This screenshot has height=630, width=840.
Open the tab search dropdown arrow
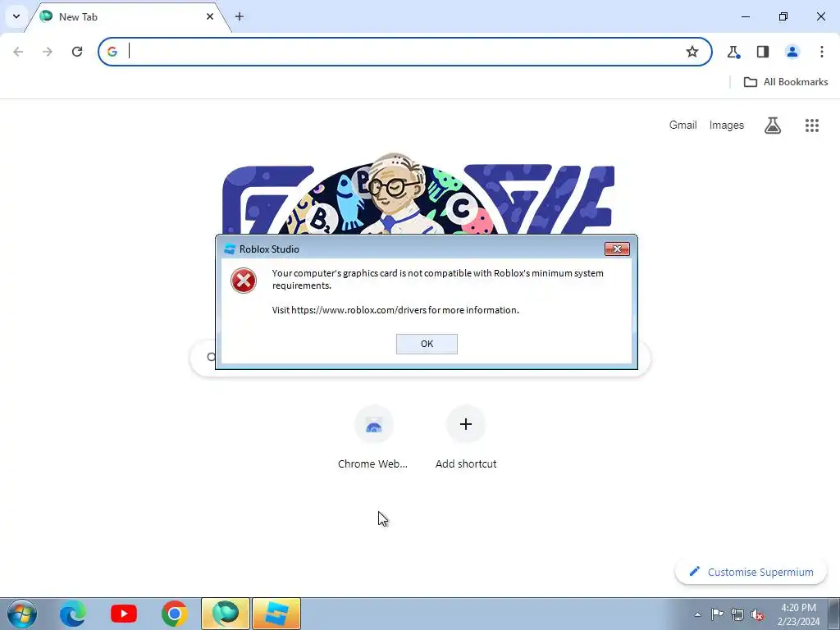click(16, 16)
